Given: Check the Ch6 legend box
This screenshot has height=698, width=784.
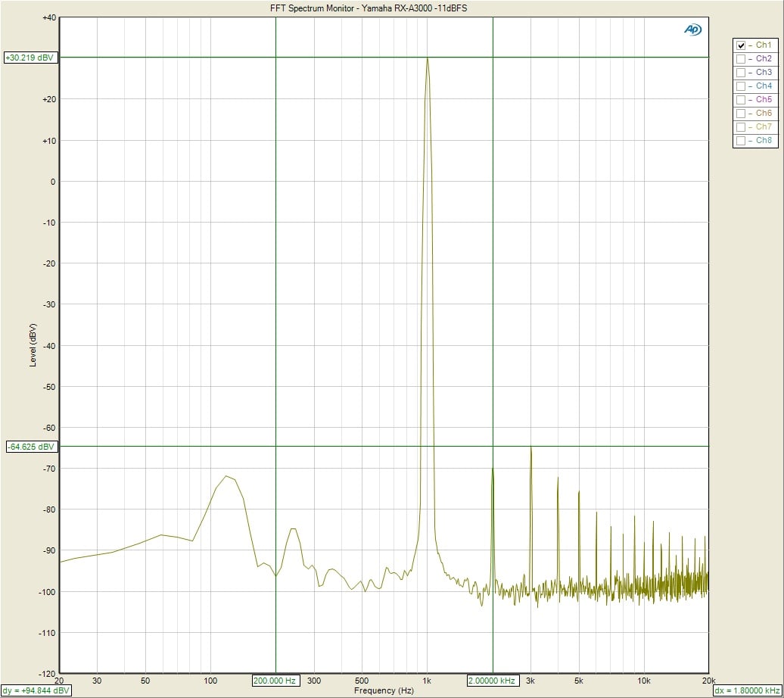Looking at the screenshot, I should coord(741,114).
